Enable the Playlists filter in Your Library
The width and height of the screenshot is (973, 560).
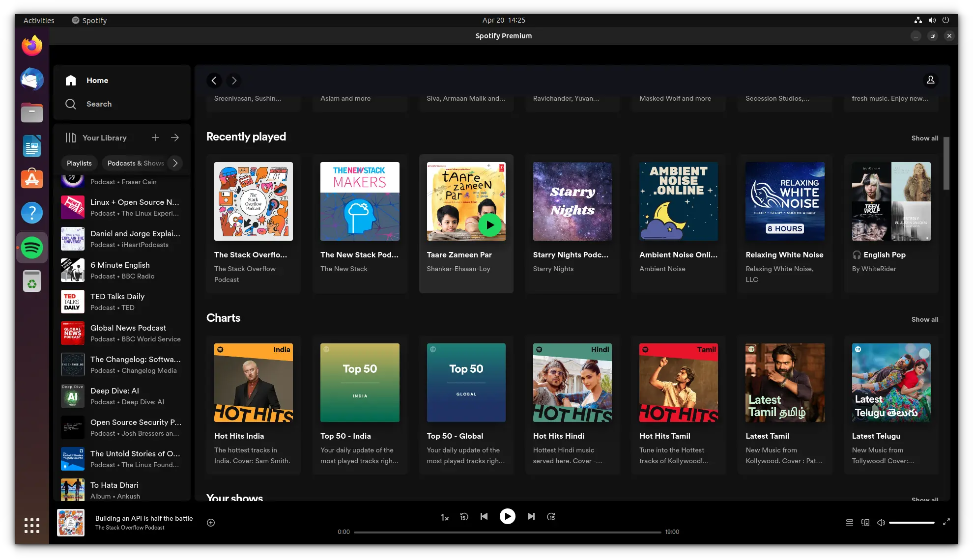[x=79, y=163]
